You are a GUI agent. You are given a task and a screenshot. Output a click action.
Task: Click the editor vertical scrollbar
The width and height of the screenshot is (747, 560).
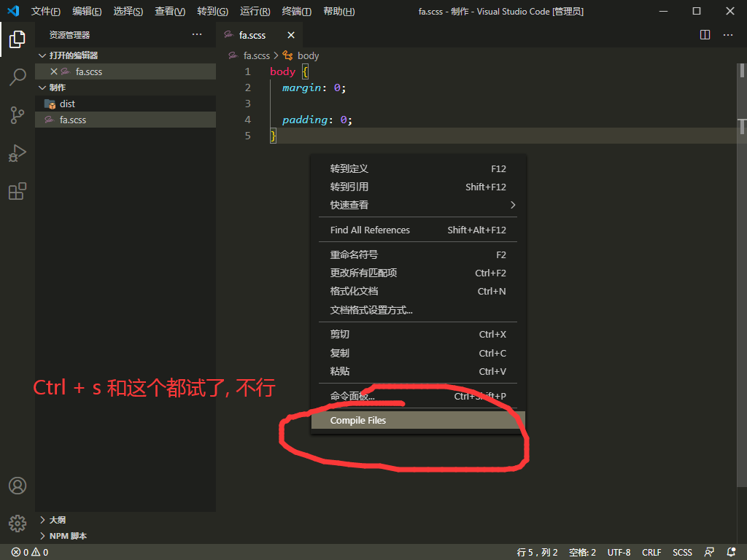[742, 275]
